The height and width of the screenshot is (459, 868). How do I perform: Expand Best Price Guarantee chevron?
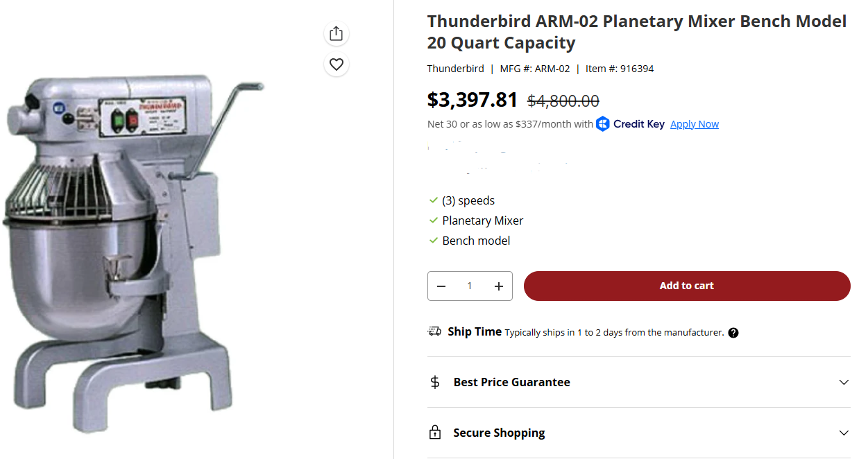point(844,382)
